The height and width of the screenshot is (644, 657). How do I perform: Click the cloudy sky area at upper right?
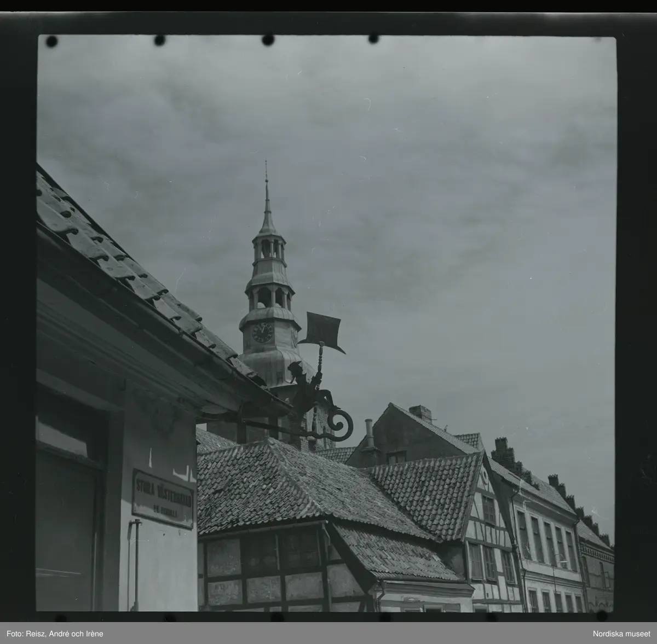pos(493,137)
